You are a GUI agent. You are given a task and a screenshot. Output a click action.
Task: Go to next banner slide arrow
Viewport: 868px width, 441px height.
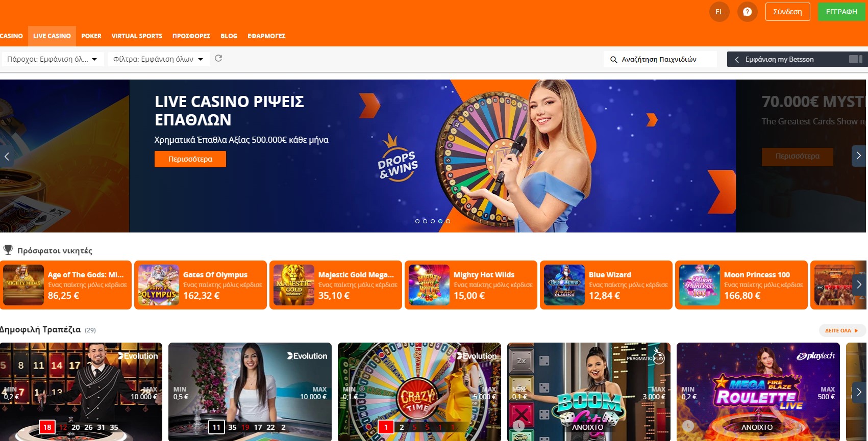(859, 156)
